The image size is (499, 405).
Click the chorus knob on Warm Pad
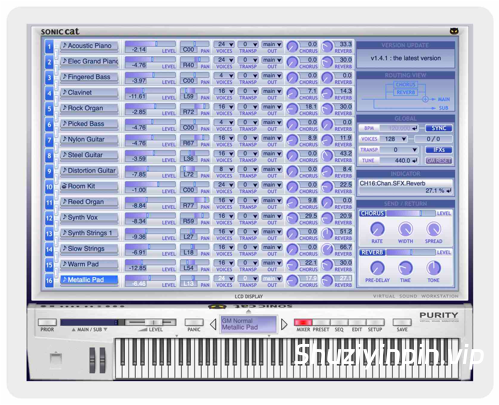[x=292, y=265]
